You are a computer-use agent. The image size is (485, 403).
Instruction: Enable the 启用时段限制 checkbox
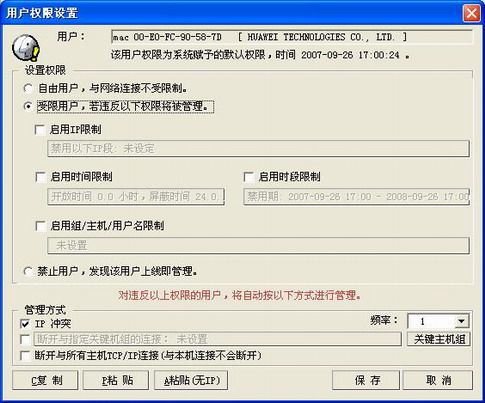(249, 177)
